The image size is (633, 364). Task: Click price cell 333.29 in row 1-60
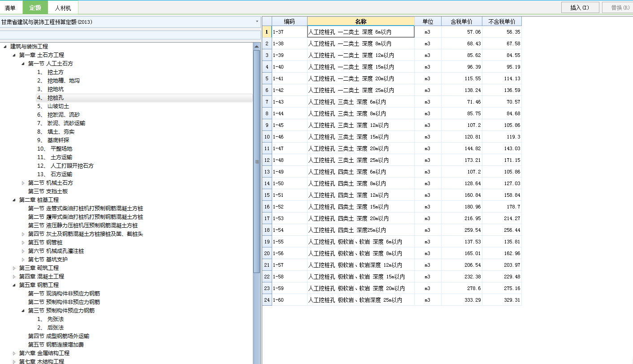(x=462, y=300)
